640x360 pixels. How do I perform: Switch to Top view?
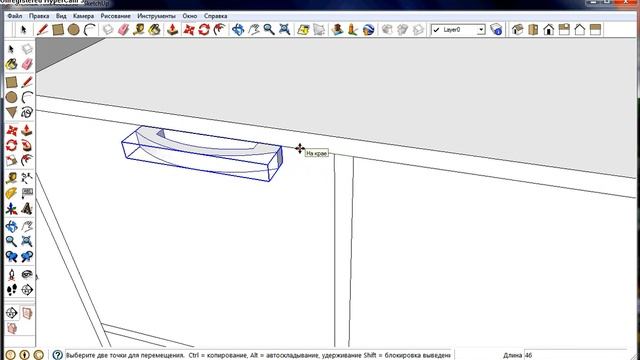(533, 29)
